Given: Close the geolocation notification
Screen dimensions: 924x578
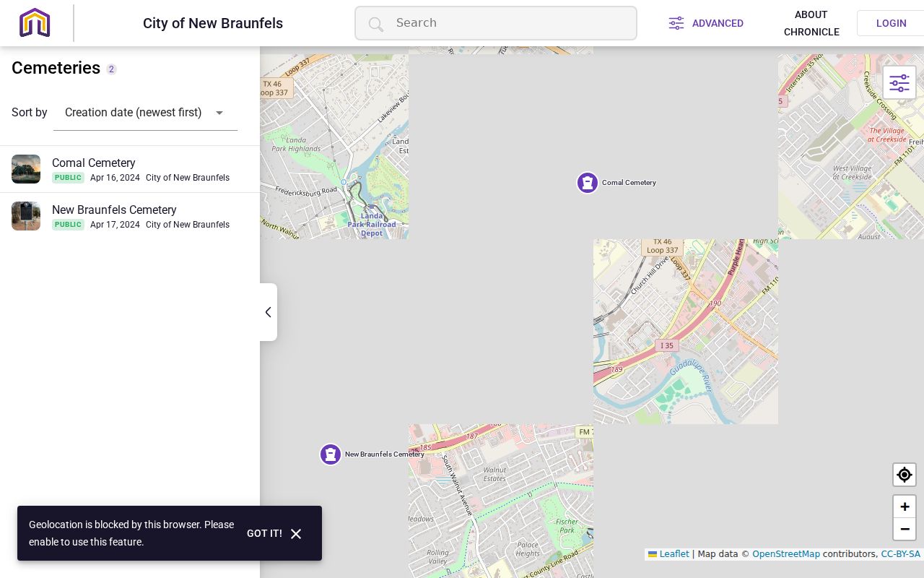Looking at the screenshot, I should 296,534.
